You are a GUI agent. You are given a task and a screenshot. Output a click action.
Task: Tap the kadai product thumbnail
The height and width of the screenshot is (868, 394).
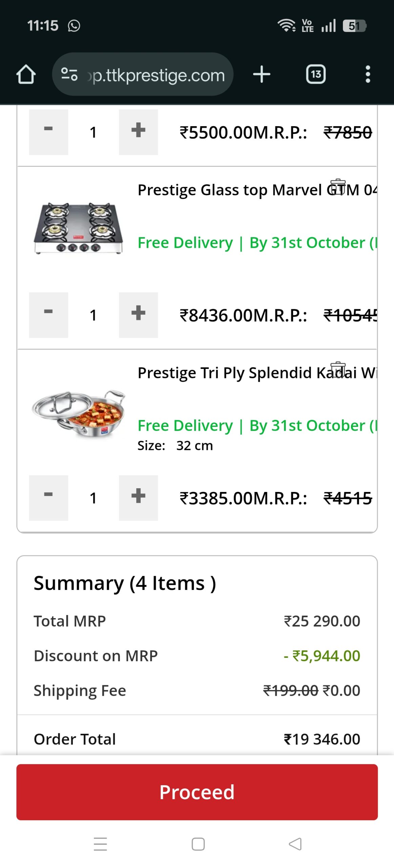[x=78, y=414]
